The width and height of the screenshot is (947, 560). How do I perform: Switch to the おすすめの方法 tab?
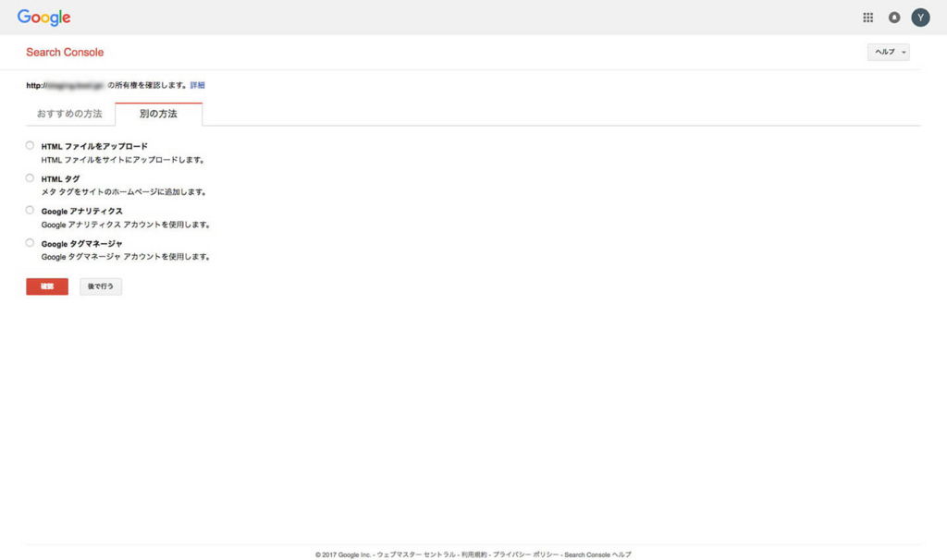[x=69, y=114]
